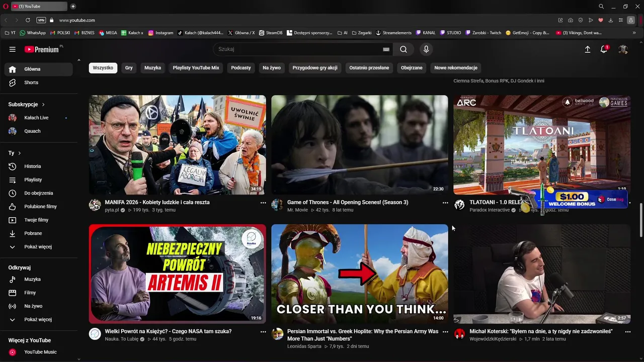Expand Subskrypcje section arrow
The width and height of the screenshot is (644, 362).
[x=43, y=105]
